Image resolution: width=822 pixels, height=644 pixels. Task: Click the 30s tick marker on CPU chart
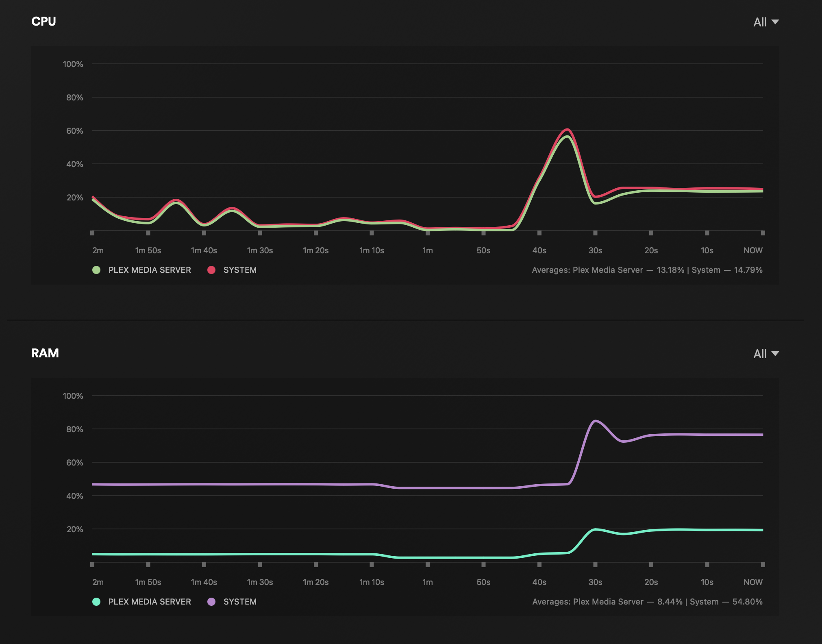coord(595,233)
